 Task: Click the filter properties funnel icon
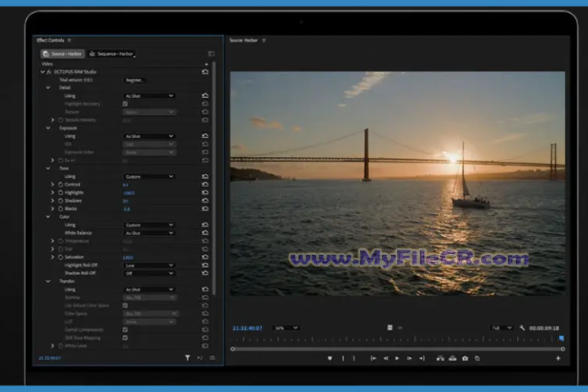point(188,358)
